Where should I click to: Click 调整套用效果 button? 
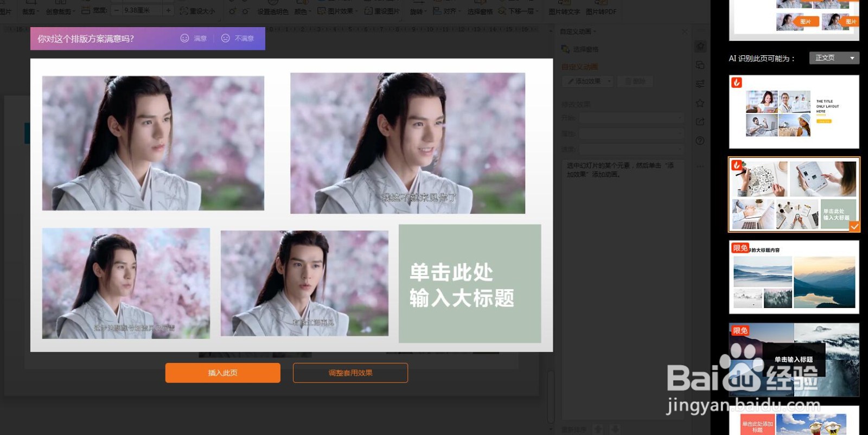coord(350,373)
